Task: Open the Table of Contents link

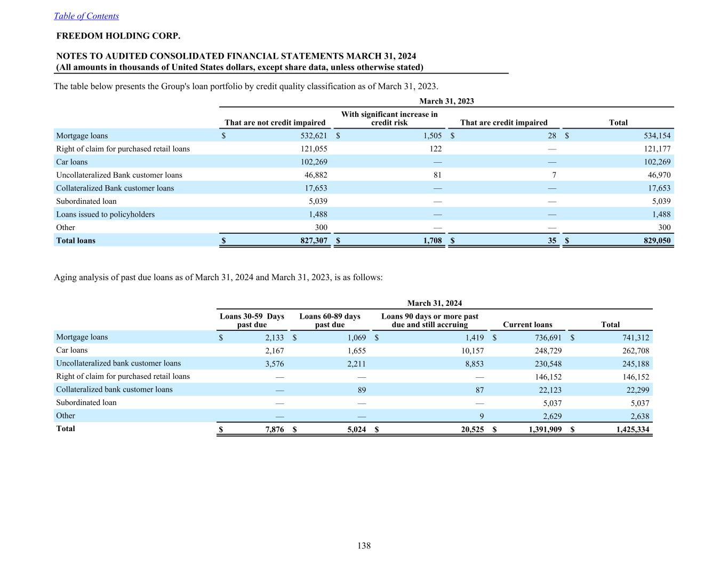Action: click(86, 16)
